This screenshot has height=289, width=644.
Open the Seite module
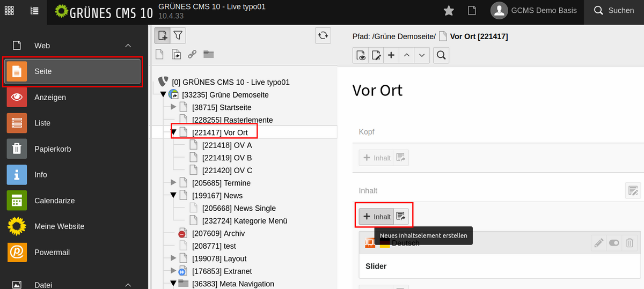click(73, 71)
